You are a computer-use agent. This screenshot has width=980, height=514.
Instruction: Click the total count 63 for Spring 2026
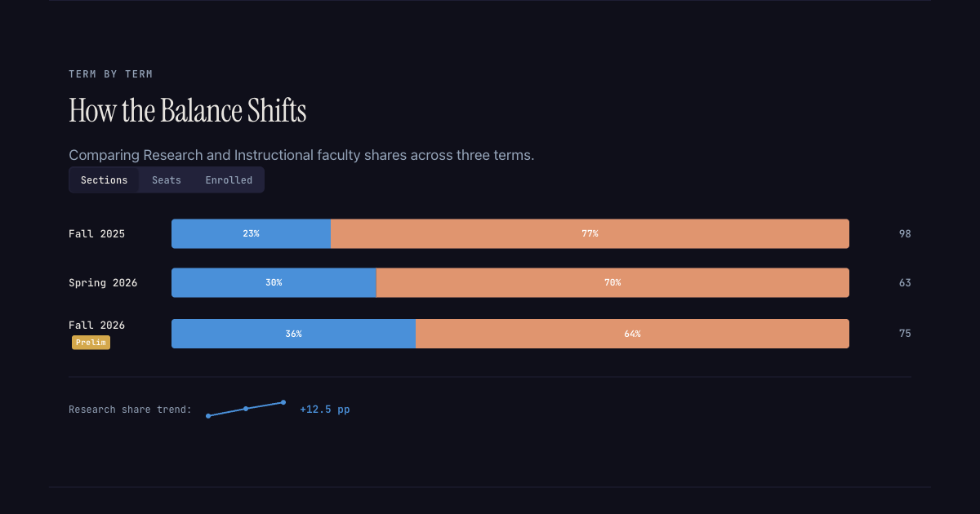click(905, 282)
